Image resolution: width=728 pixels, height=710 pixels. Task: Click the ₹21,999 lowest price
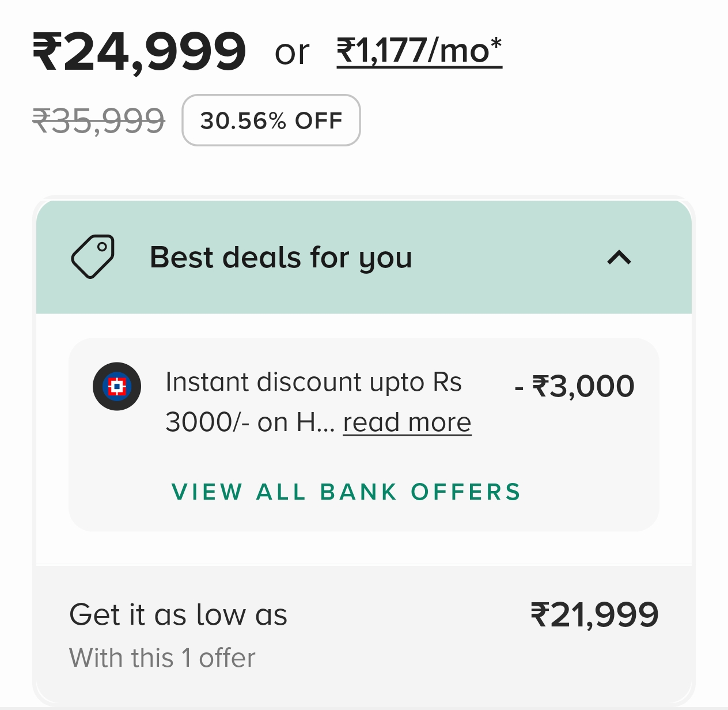pyautogui.click(x=594, y=614)
